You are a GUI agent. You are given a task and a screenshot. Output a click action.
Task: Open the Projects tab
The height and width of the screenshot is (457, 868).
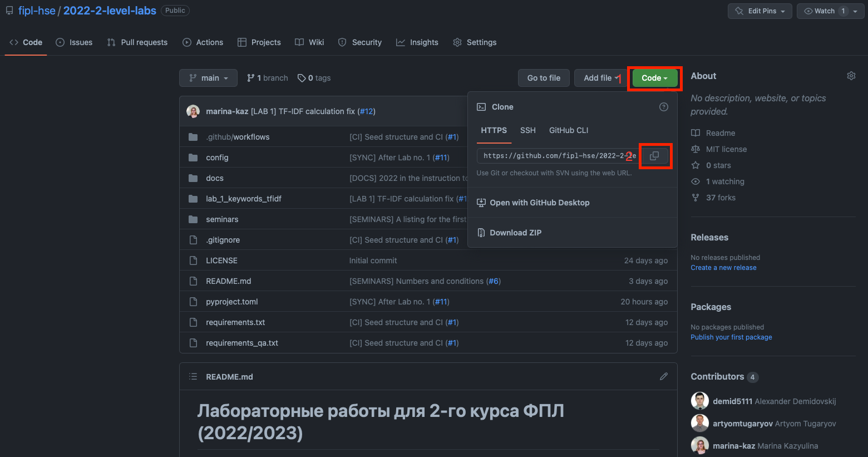point(259,42)
